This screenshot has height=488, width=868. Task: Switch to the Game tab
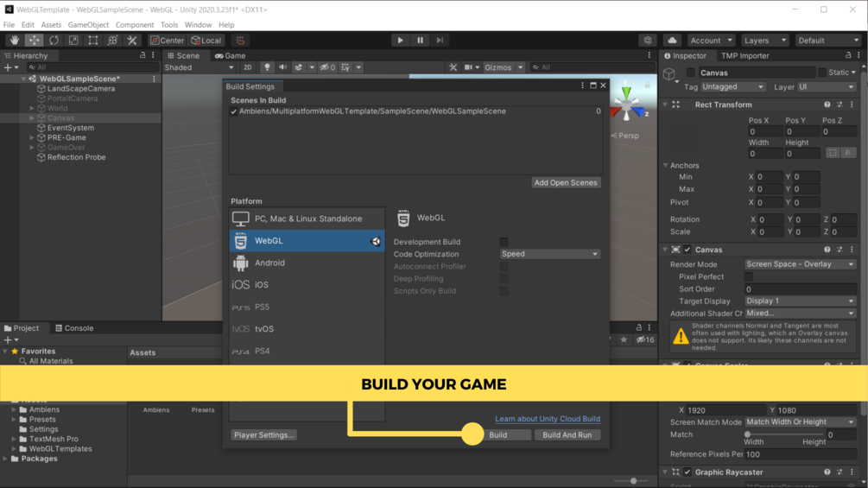[x=231, y=56]
